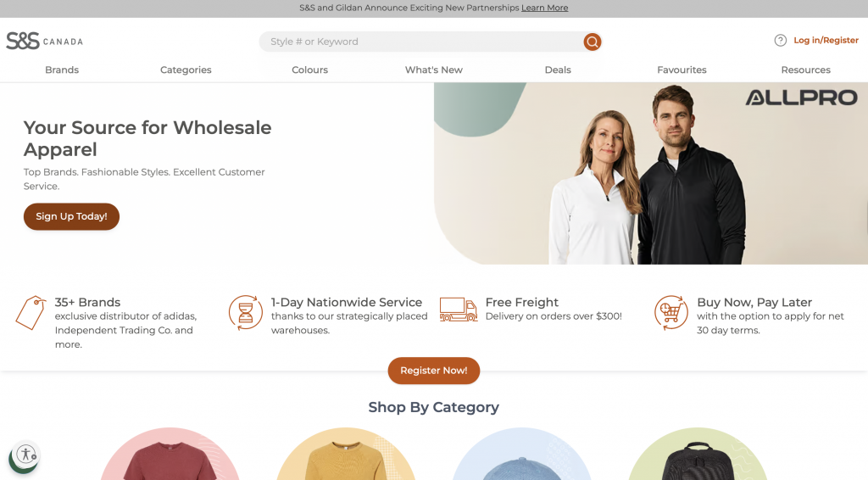Open the Favourites menu item
This screenshot has width=868, height=480.
pyautogui.click(x=682, y=70)
